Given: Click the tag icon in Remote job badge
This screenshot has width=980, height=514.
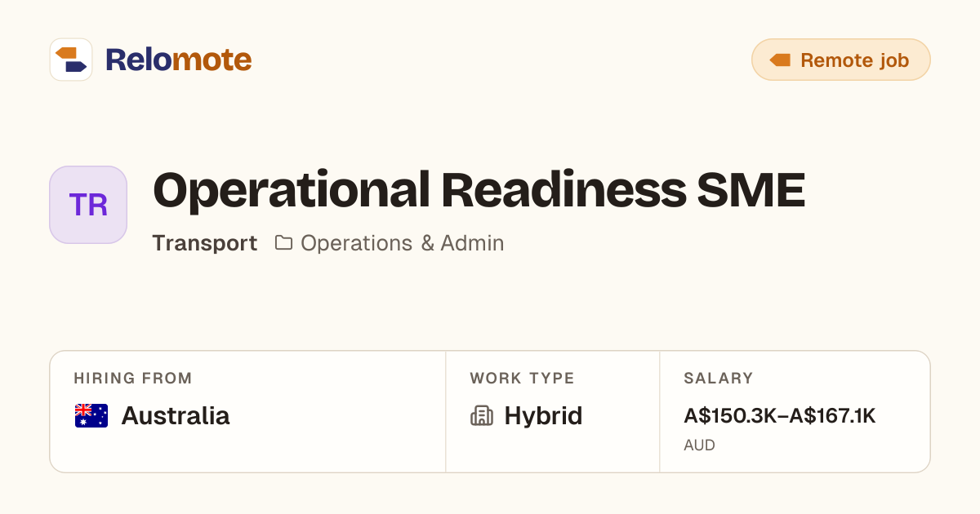Looking at the screenshot, I should pos(780,60).
